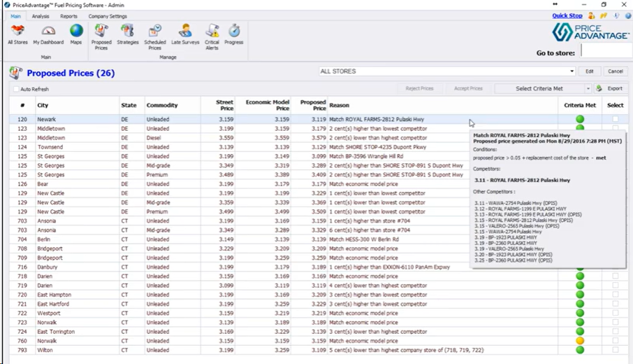Open the Company Settings tab
The width and height of the screenshot is (633, 364).
click(108, 16)
